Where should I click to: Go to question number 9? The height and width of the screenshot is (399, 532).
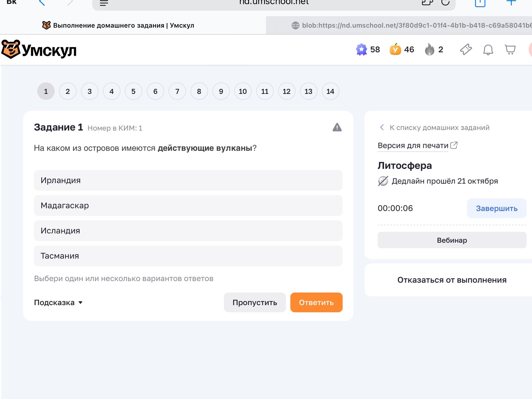[221, 91]
